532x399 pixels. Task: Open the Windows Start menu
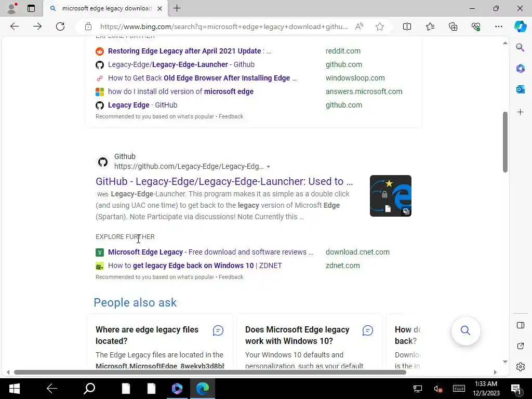pyautogui.click(x=14, y=389)
